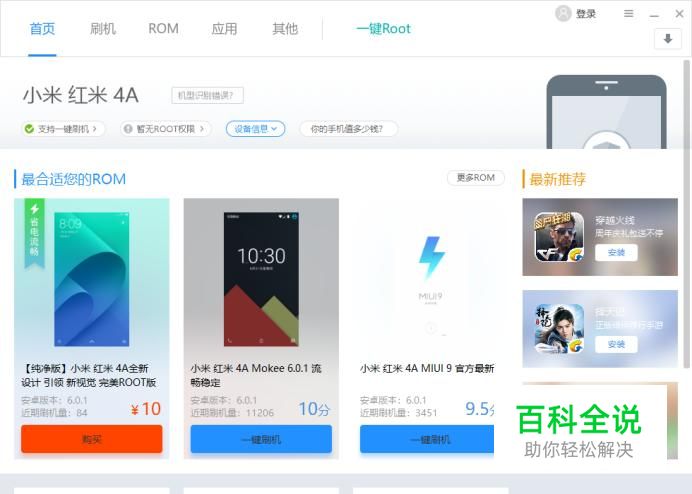
Task: Click the vertical scrollbar on right
Action: (686, 214)
